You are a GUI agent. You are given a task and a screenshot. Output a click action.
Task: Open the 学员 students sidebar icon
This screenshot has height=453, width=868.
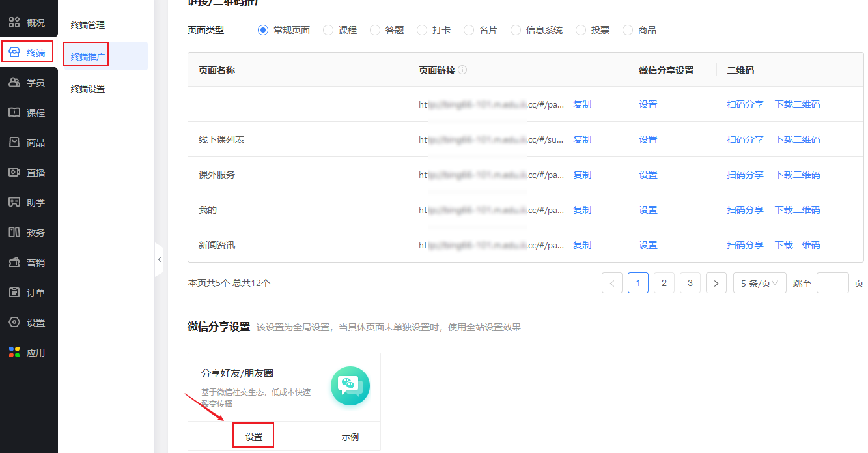[14, 83]
